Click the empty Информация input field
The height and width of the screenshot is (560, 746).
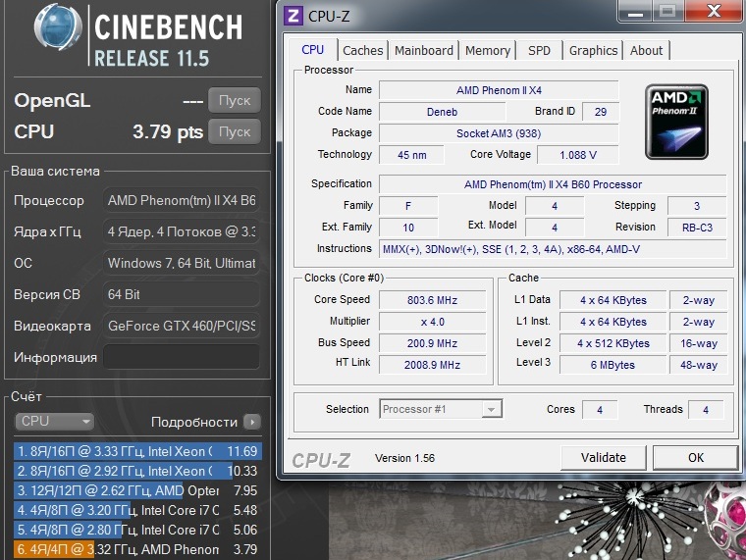(182, 357)
